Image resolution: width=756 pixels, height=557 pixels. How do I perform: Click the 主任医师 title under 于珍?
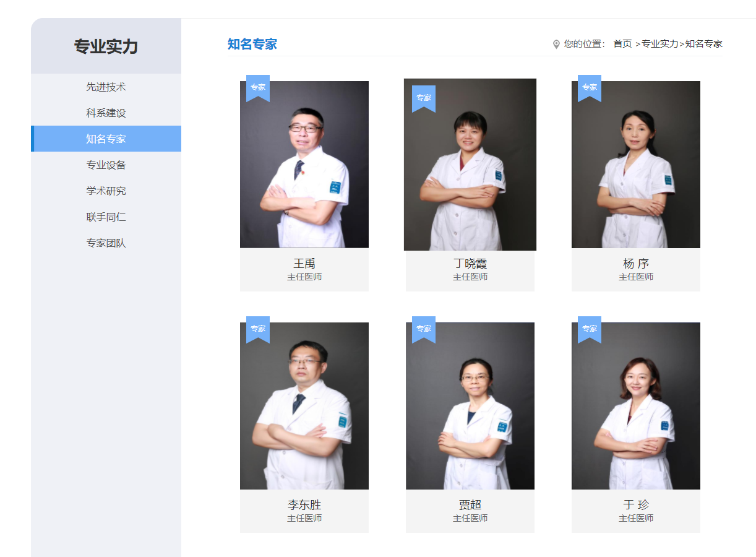pos(636,518)
